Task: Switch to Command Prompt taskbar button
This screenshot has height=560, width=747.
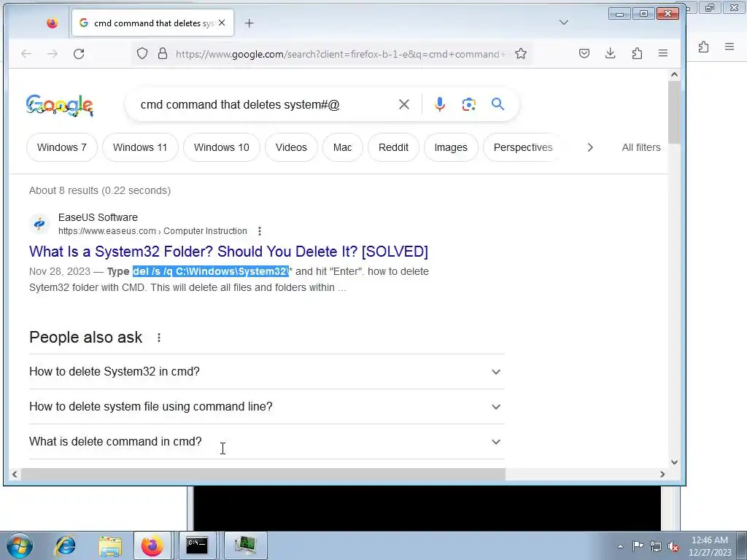Action: (197, 545)
